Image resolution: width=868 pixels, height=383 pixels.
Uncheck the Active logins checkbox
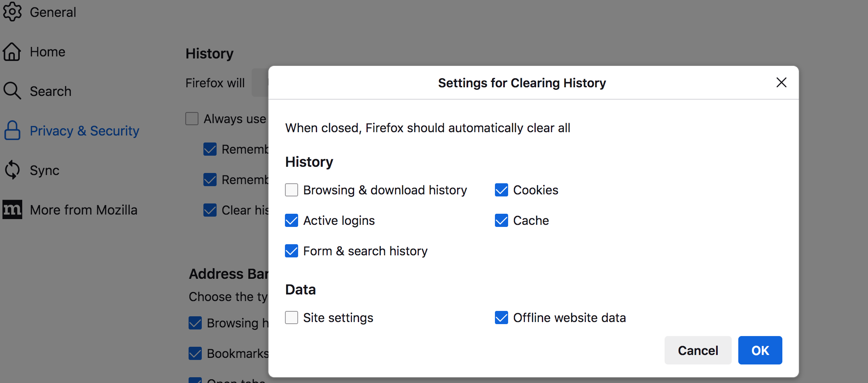coord(292,220)
